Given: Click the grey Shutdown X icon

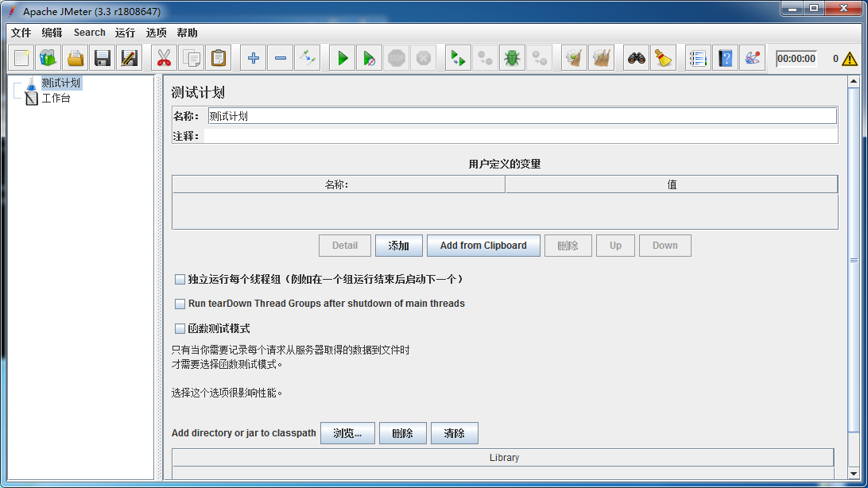Looking at the screenshot, I should [424, 58].
